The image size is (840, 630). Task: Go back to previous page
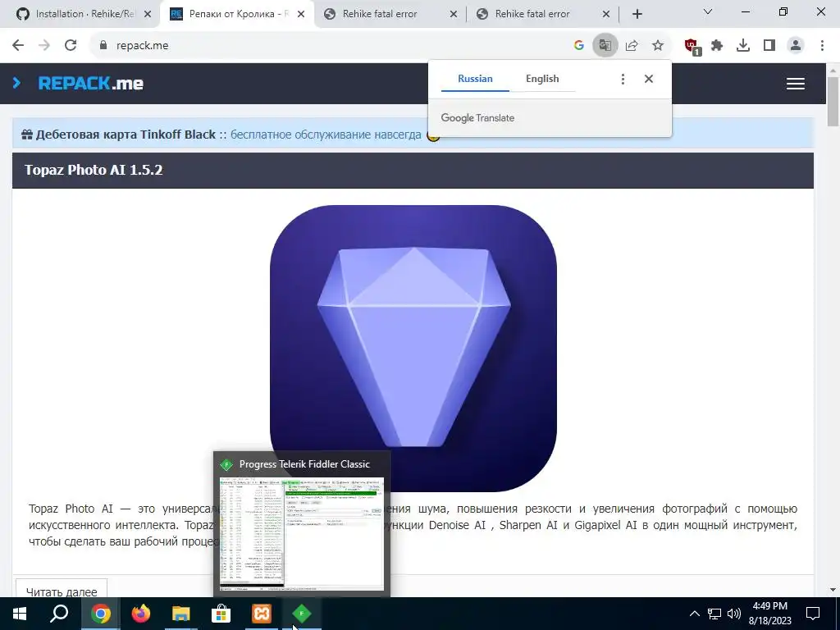point(18,46)
